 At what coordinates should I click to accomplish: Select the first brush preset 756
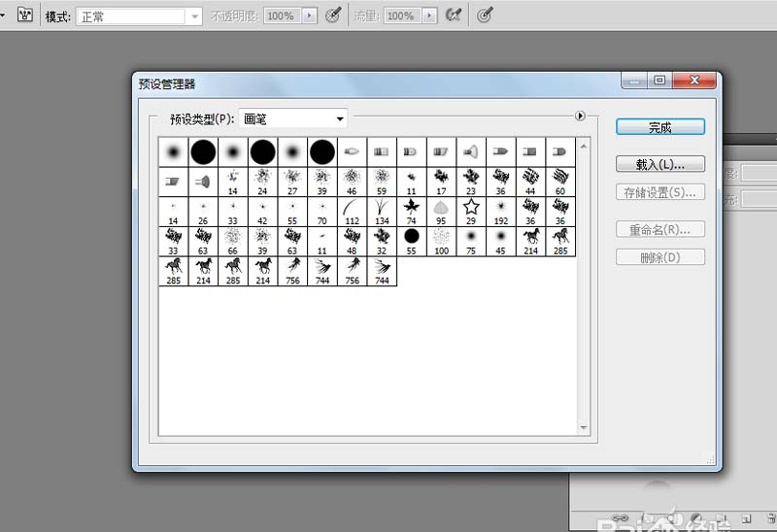[292, 269]
